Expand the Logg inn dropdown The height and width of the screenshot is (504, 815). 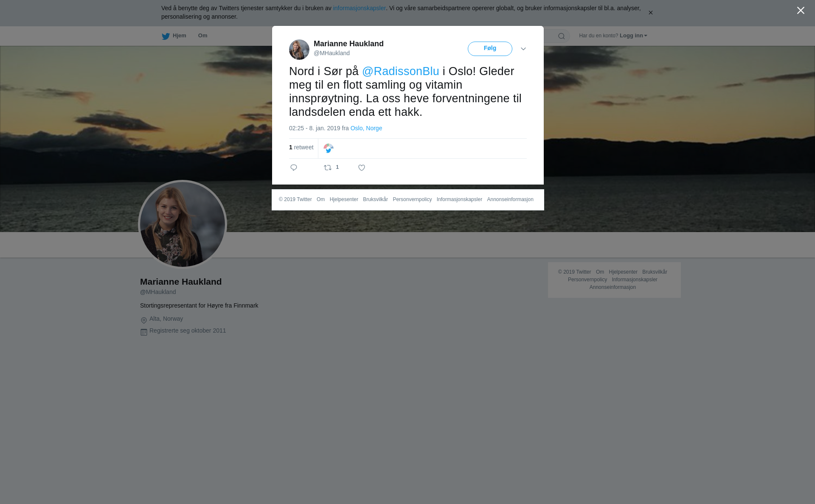click(633, 36)
